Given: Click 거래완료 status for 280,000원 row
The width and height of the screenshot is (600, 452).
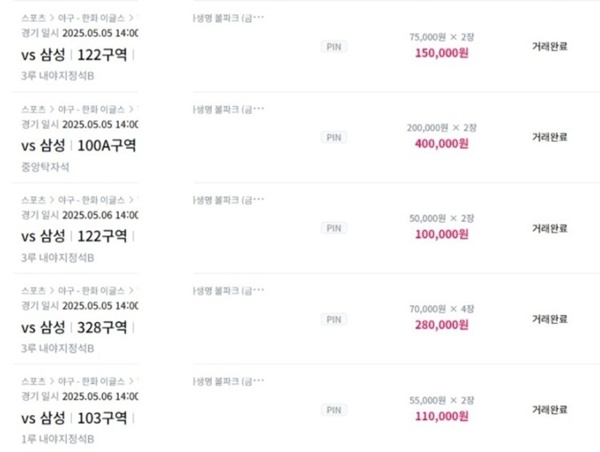Looking at the screenshot, I should [x=549, y=319].
